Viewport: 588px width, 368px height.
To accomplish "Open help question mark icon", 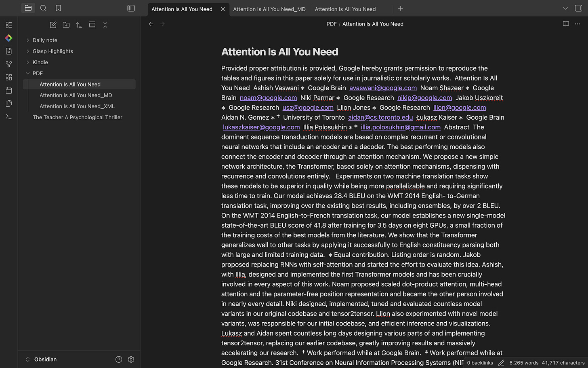I will click(x=119, y=360).
